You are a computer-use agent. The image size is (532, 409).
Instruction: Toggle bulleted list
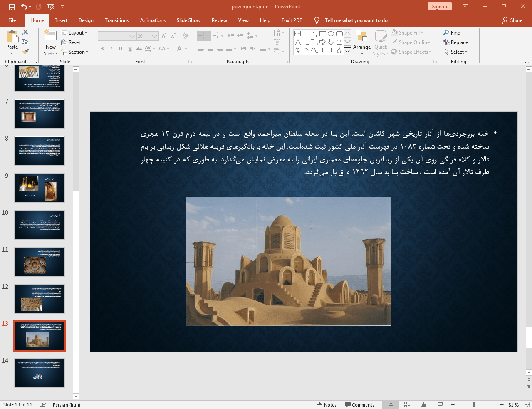point(201,36)
